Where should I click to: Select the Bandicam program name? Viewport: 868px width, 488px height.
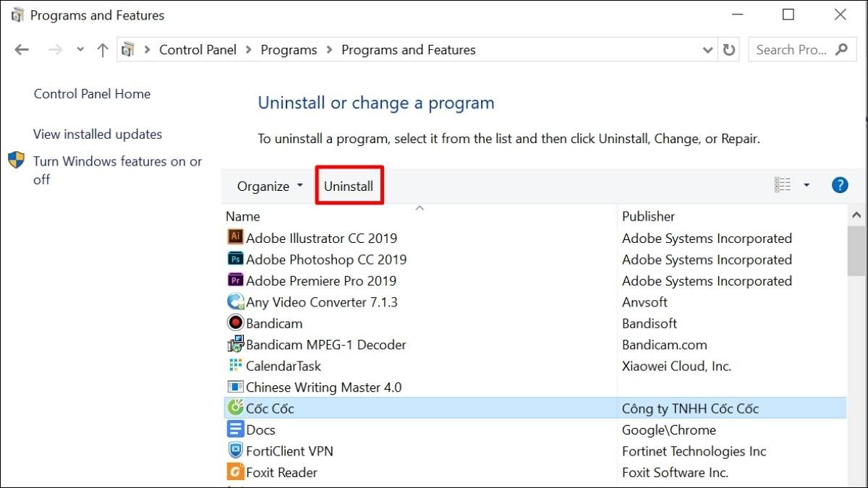pyautogui.click(x=274, y=323)
